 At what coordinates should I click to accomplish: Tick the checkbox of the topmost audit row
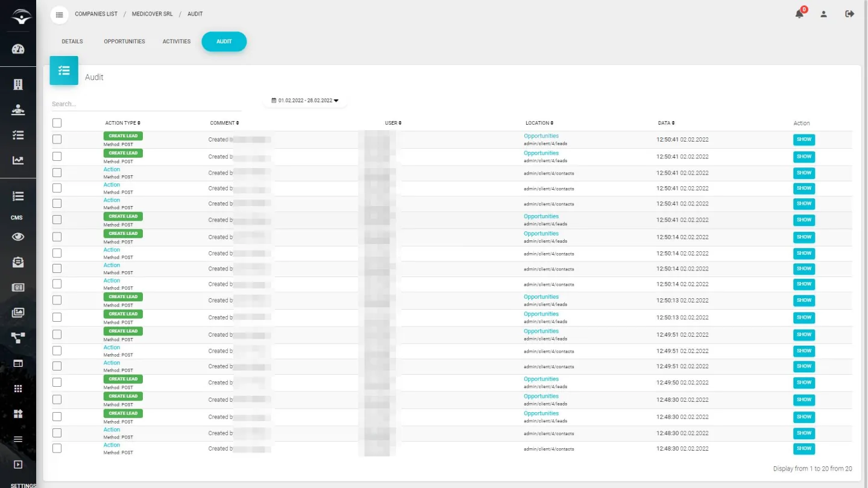click(x=57, y=139)
